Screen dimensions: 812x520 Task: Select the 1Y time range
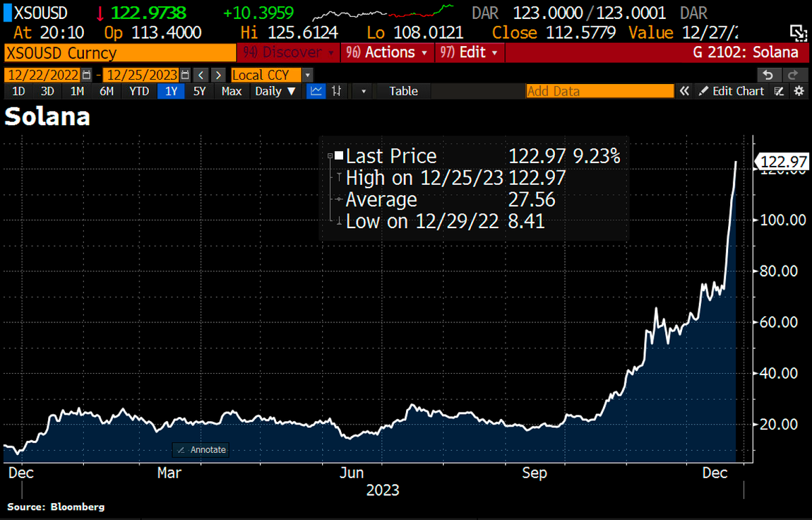click(171, 91)
